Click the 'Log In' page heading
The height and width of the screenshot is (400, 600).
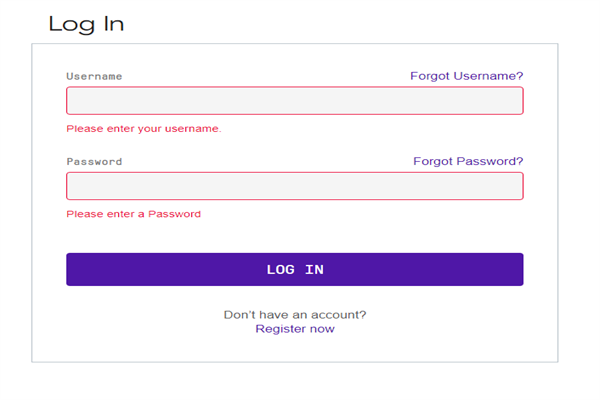coord(86,24)
